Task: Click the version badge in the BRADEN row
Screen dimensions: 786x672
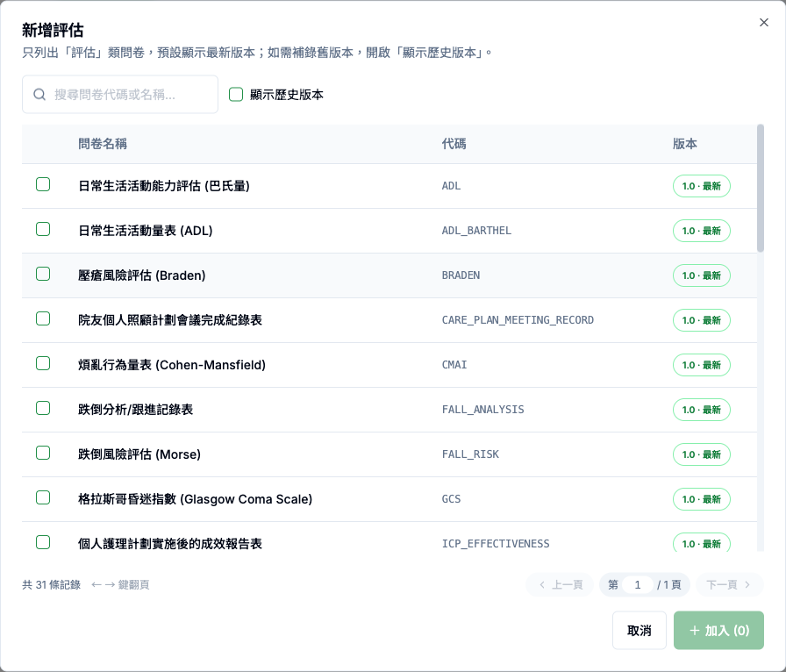Action: pos(701,275)
